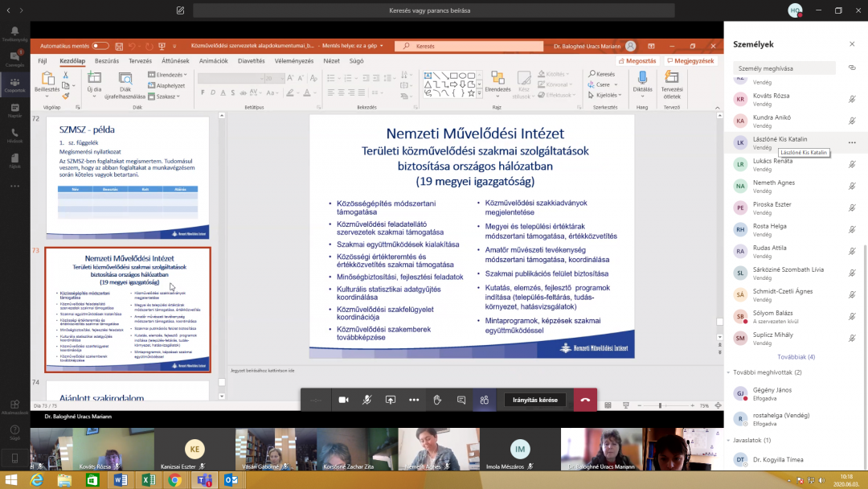Click the További (4) link
Viewport: 868px width, 489px height.
point(796,357)
